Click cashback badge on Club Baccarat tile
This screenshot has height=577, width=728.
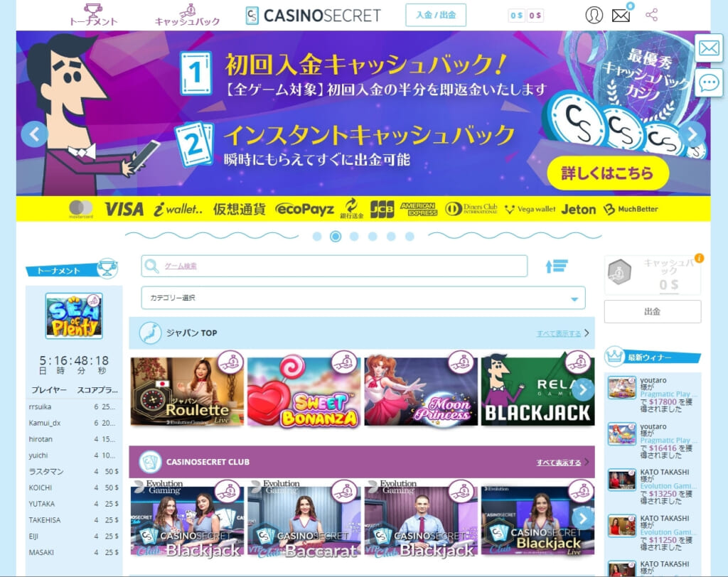point(345,492)
